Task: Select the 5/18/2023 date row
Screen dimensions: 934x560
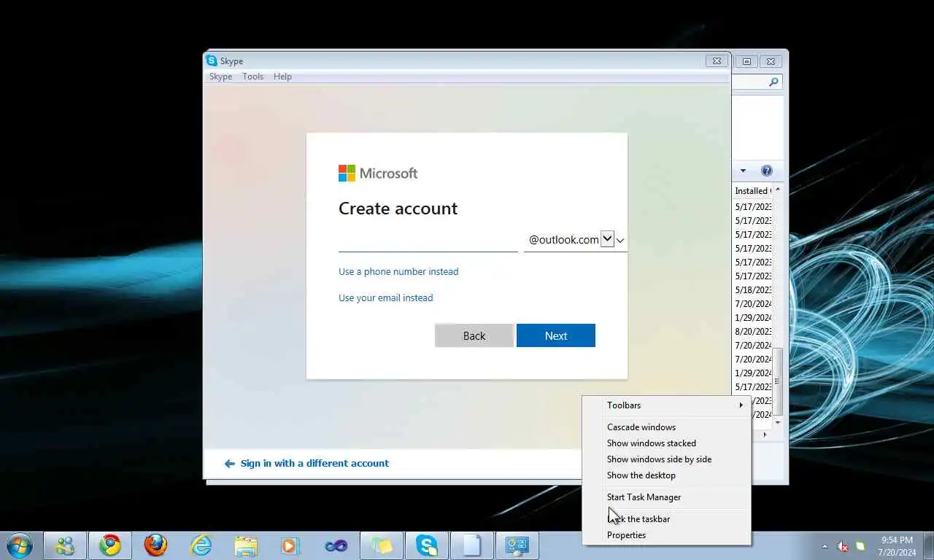Action: pyautogui.click(x=753, y=290)
